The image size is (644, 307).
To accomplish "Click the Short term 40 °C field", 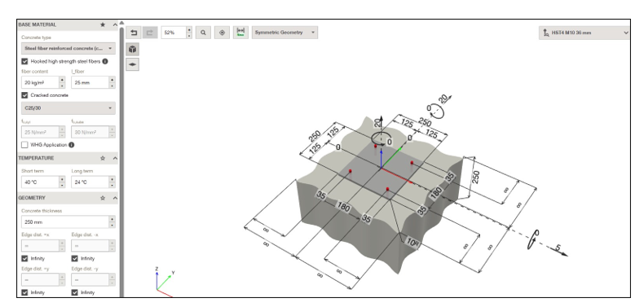I will click(x=40, y=182).
